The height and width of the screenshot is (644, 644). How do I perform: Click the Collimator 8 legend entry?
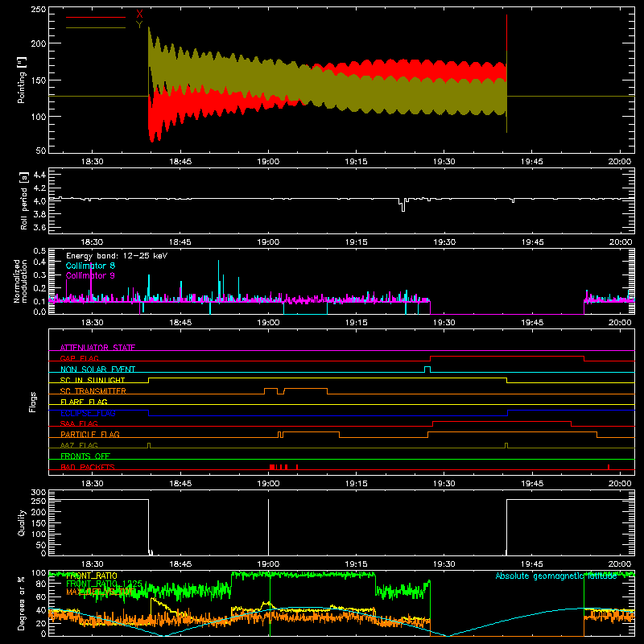pyautogui.click(x=90, y=266)
